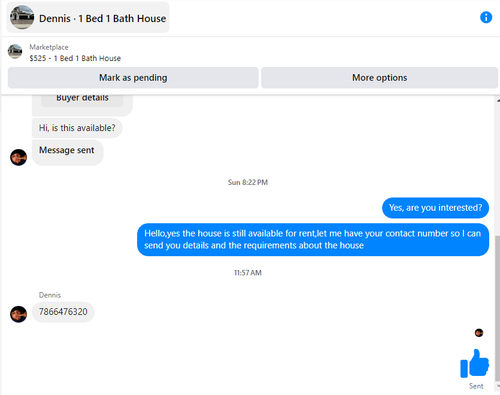This screenshot has width=500, height=395.
Task: Click the scrollbar down arrow
Action: (497, 387)
